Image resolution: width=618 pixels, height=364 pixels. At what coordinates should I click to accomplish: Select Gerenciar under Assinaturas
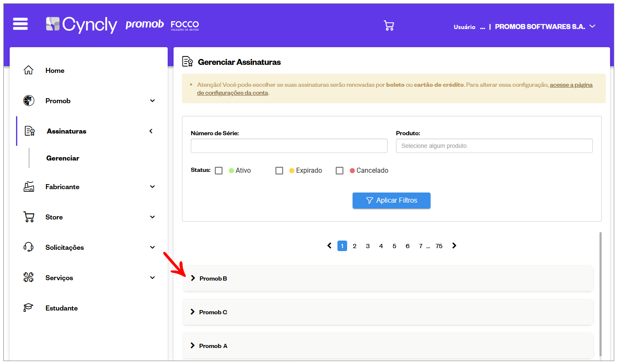click(x=63, y=158)
